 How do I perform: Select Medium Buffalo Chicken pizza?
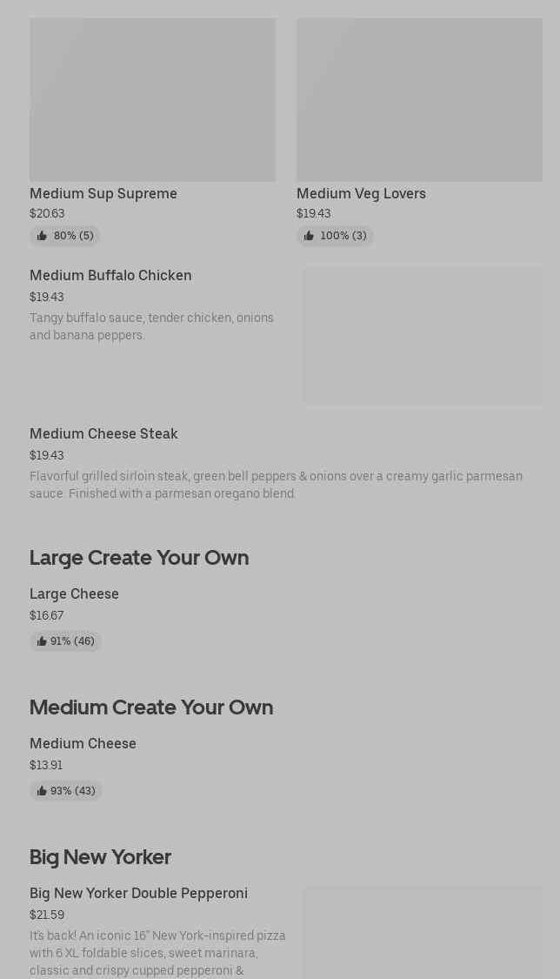(x=110, y=275)
